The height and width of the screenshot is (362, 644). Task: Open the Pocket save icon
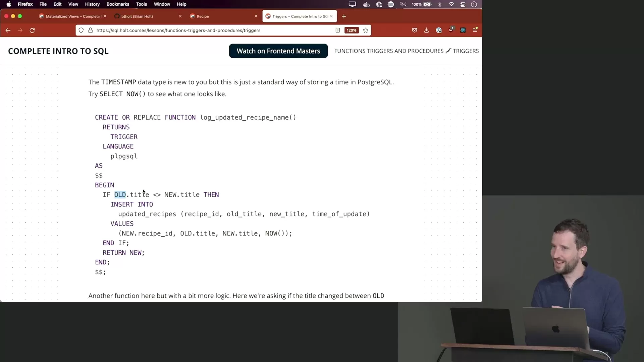coord(415,30)
